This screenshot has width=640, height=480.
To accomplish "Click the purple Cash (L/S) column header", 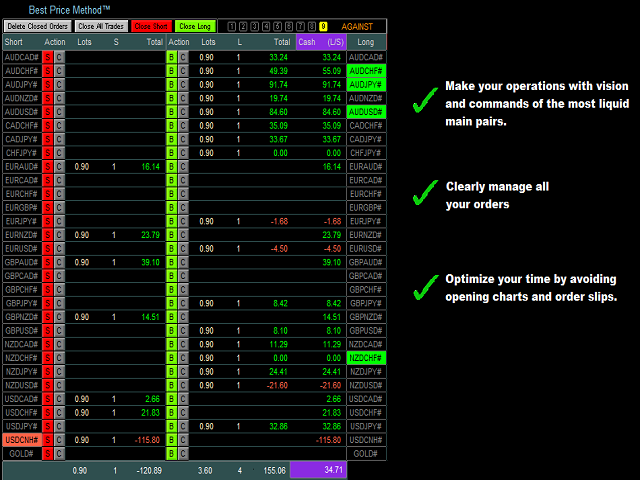I will coord(321,42).
